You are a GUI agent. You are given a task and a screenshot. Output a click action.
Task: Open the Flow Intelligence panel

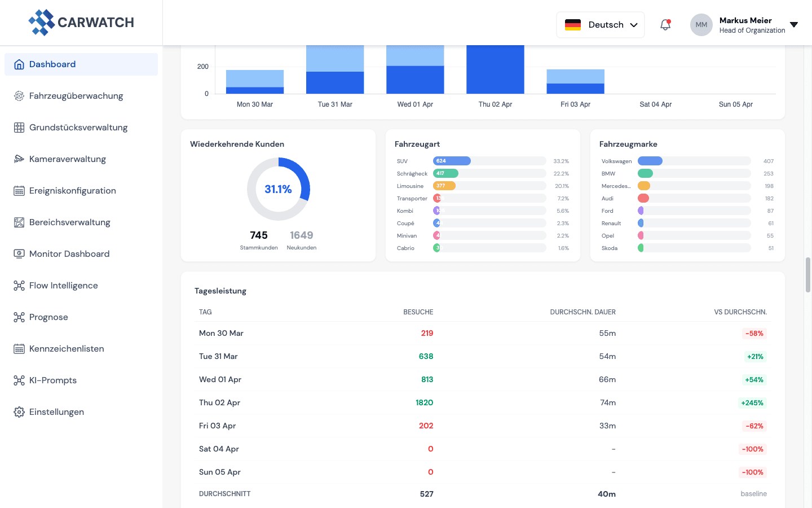pyautogui.click(x=64, y=285)
